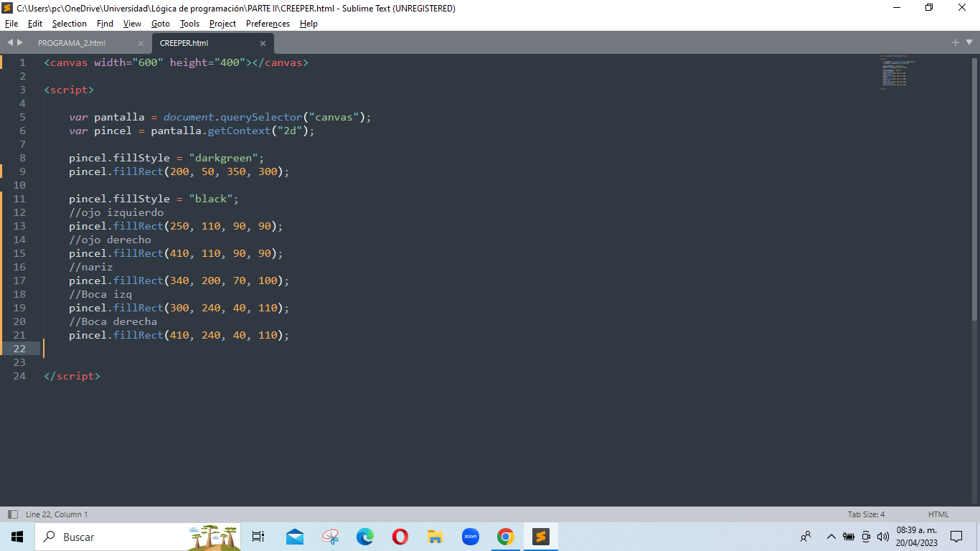
Task: Click line number 24 in gutter
Action: click(19, 376)
